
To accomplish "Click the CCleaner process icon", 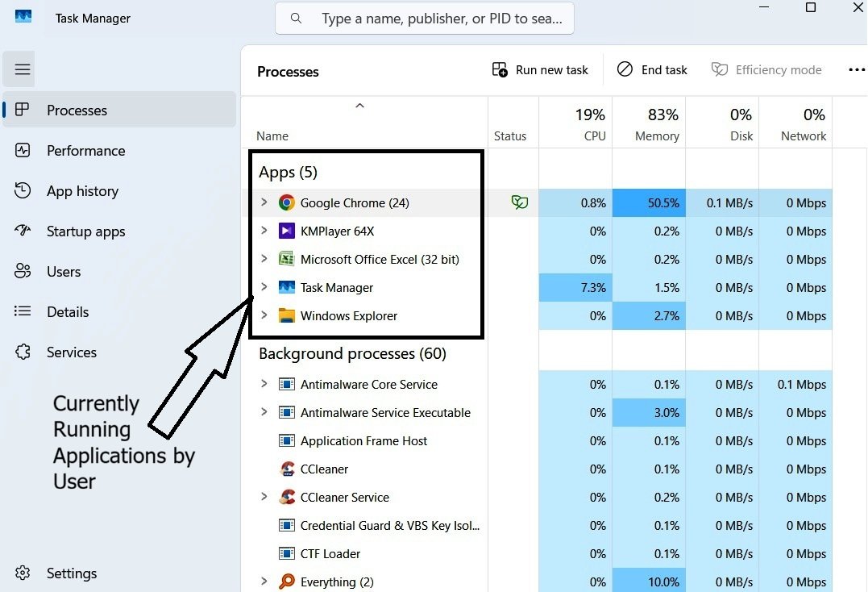I will click(x=287, y=469).
